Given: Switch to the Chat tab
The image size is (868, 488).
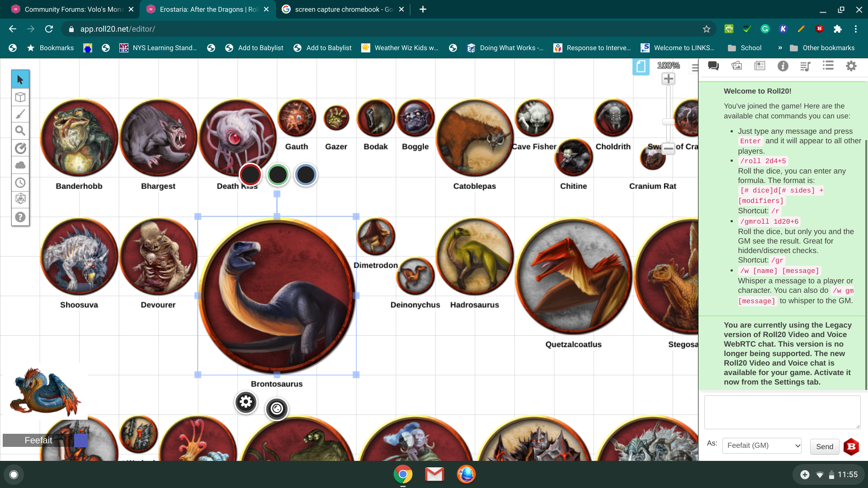Looking at the screenshot, I should [x=713, y=66].
